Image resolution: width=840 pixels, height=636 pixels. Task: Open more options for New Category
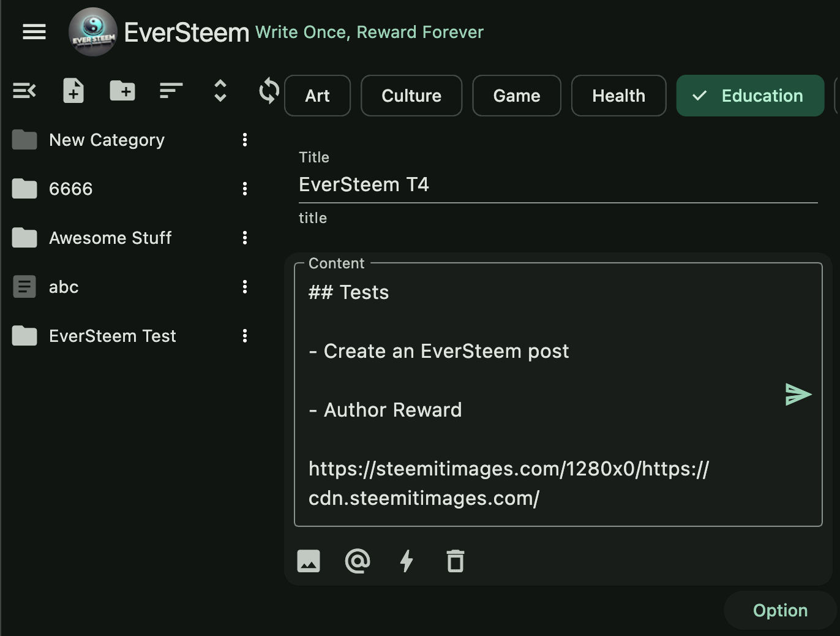[245, 140]
